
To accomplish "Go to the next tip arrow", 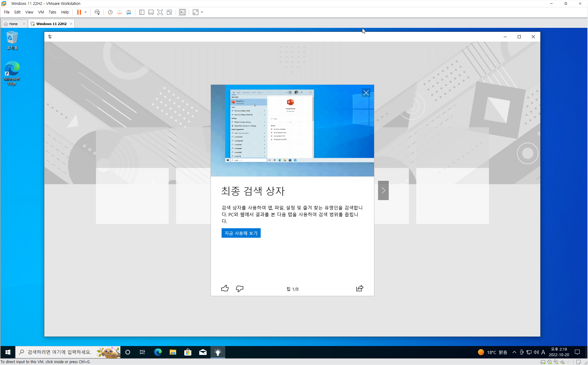I will (x=383, y=190).
